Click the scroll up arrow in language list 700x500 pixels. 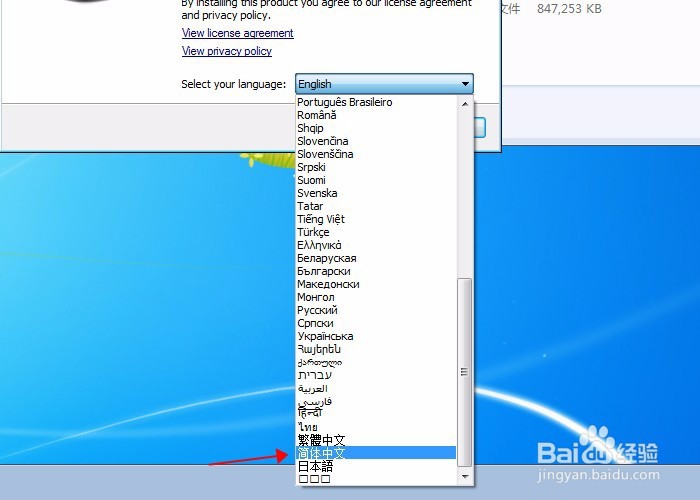465,104
